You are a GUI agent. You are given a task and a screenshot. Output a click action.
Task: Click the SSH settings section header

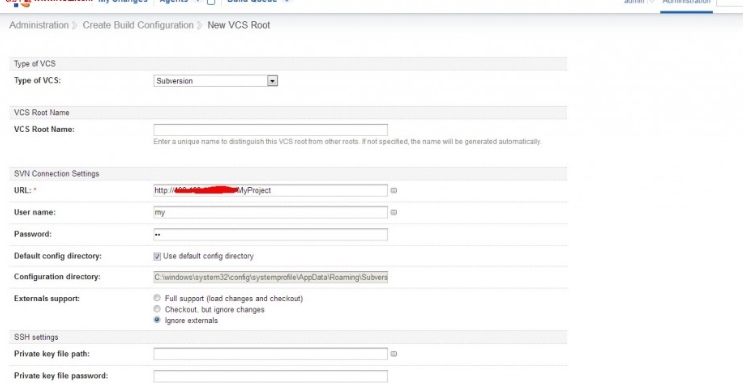point(288,337)
